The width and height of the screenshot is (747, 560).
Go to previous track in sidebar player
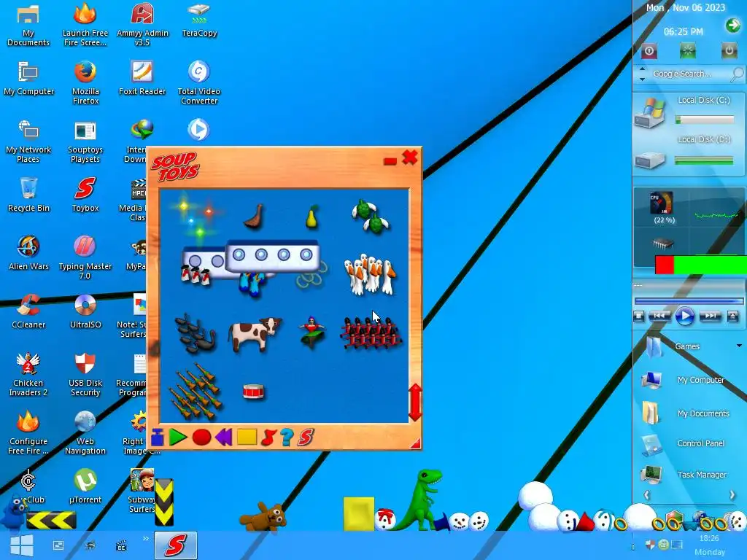pyautogui.click(x=659, y=316)
